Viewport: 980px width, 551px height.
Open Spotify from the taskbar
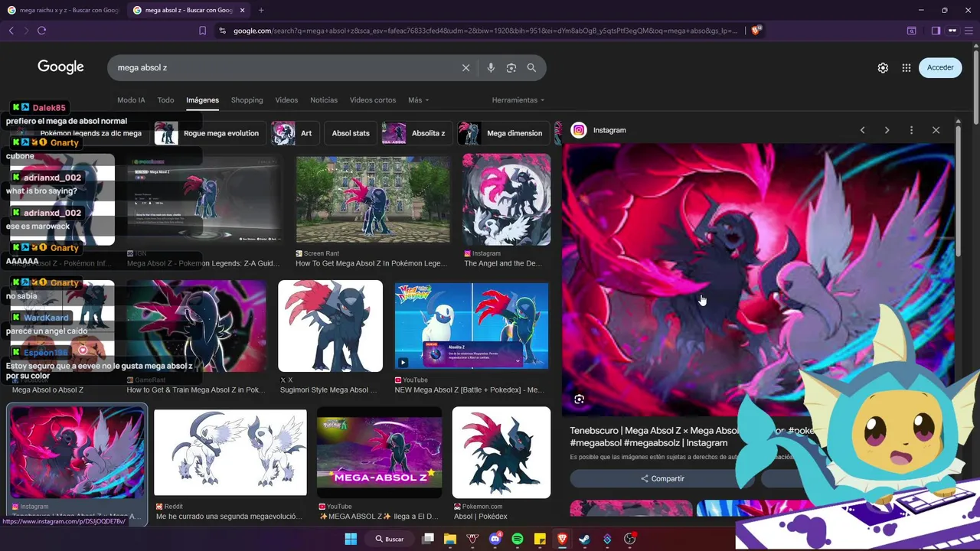pos(518,539)
